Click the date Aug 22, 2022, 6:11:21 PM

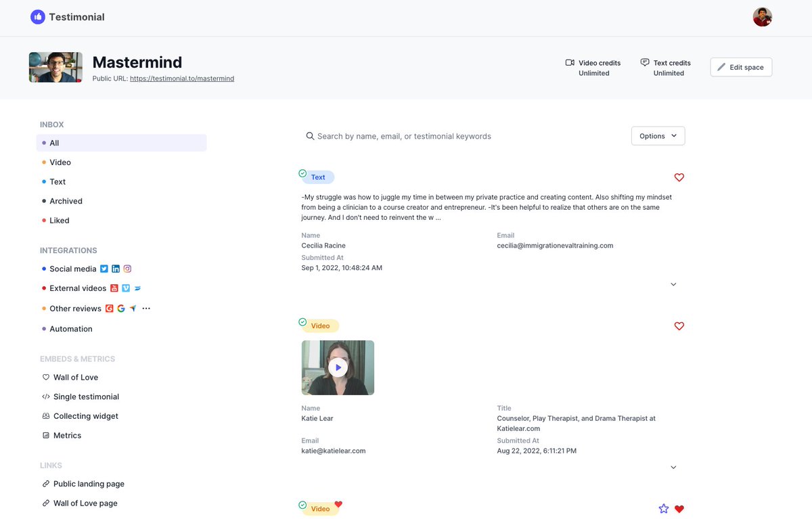[x=537, y=451]
